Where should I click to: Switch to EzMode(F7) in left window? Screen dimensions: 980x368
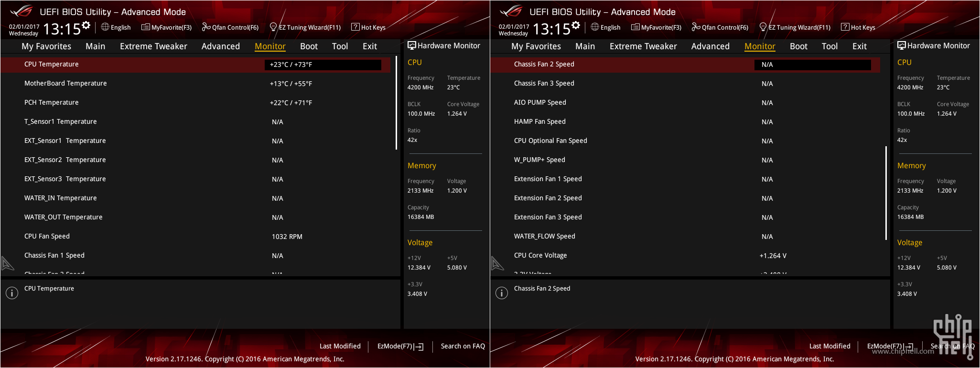(400, 346)
